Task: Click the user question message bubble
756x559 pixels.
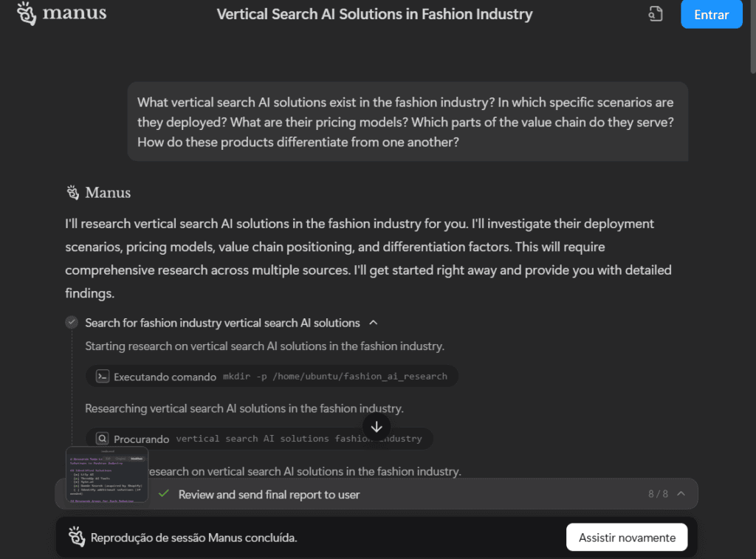Action: 408,122
